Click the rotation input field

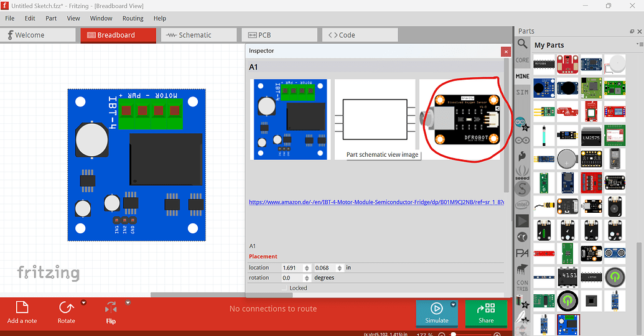[292, 278]
